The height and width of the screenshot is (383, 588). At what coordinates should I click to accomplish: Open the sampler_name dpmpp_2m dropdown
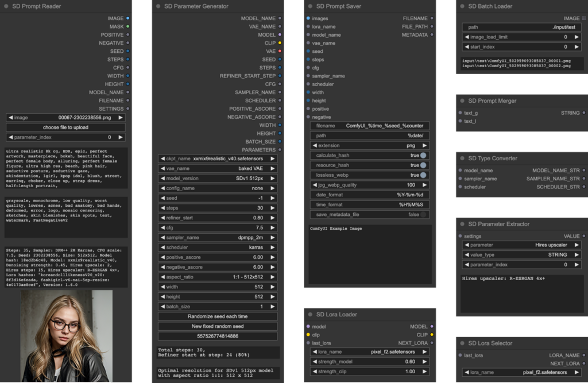[x=218, y=237]
